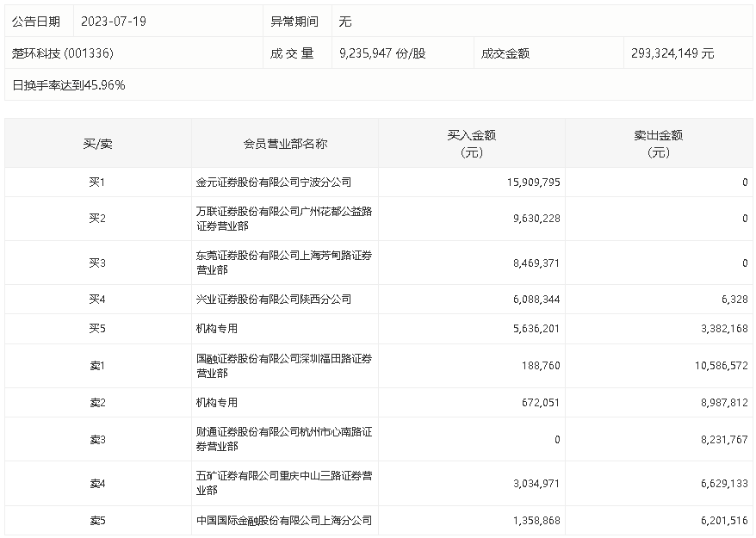Image resolution: width=756 pixels, height=538 pixels.
Task: Select 东莞证券上海芳甸路证券营业部 row
Action: click(283, 263)
